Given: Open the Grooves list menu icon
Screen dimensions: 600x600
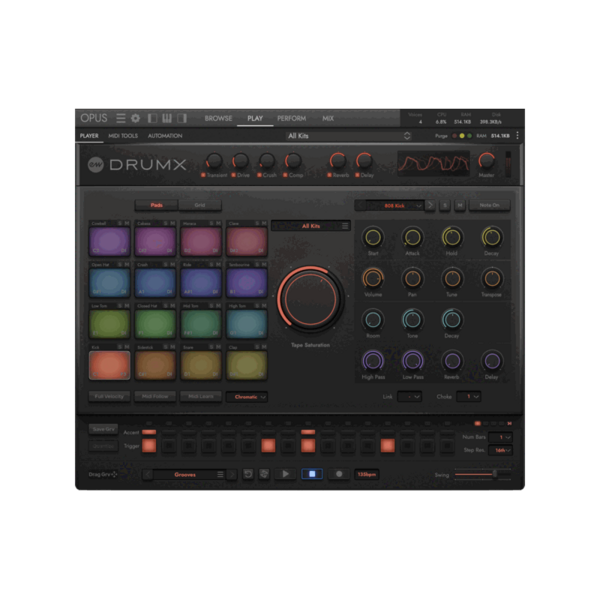Looking at the screenshot, I should (x=220, y=474).
